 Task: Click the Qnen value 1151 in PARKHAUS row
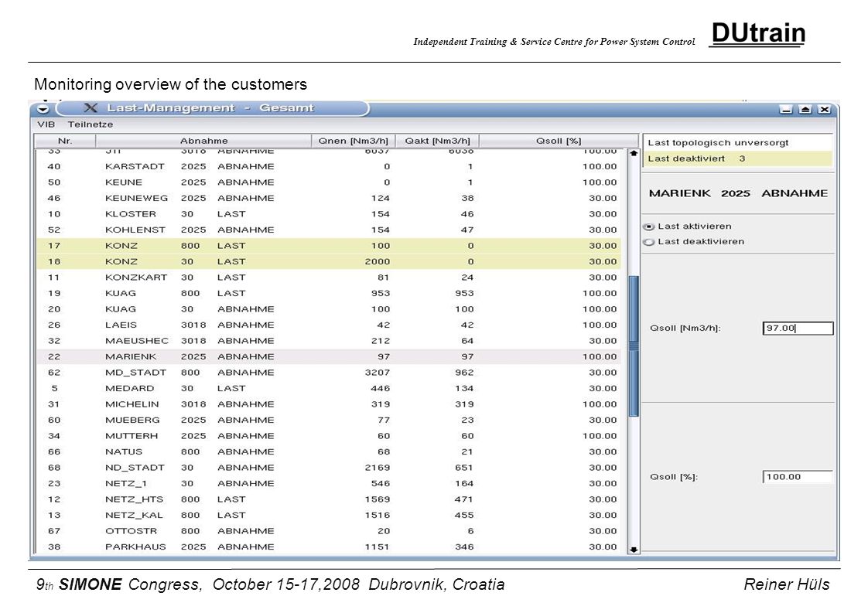tap(378, 547)
